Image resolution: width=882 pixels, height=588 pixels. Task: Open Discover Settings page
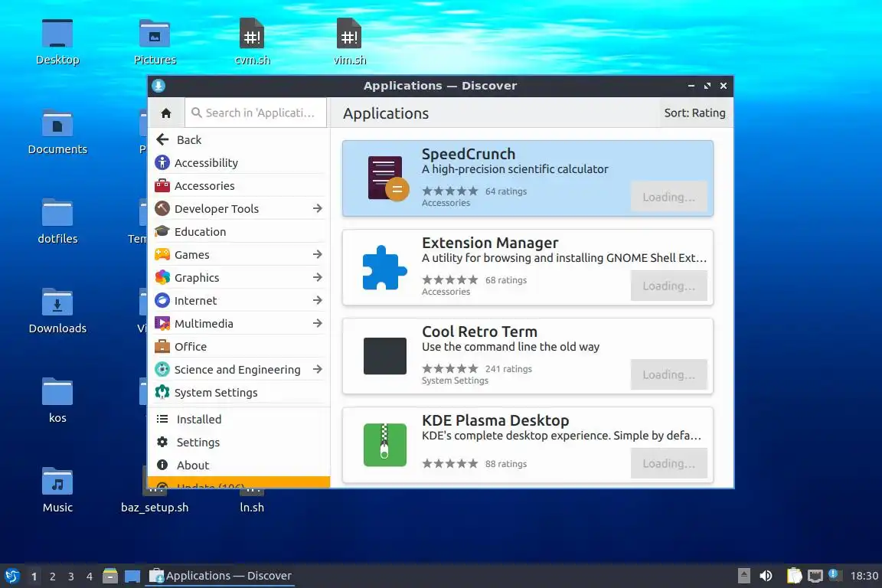coord(239,443)
